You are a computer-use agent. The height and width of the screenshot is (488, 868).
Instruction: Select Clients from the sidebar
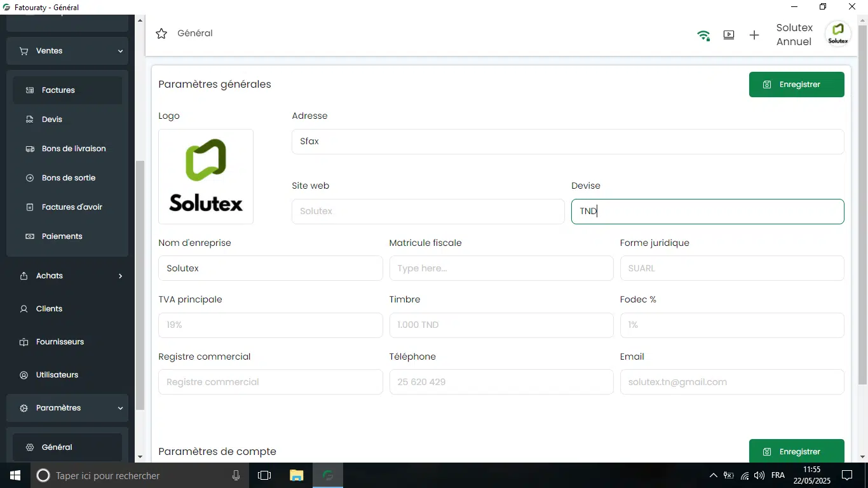(x=49, y=309)
